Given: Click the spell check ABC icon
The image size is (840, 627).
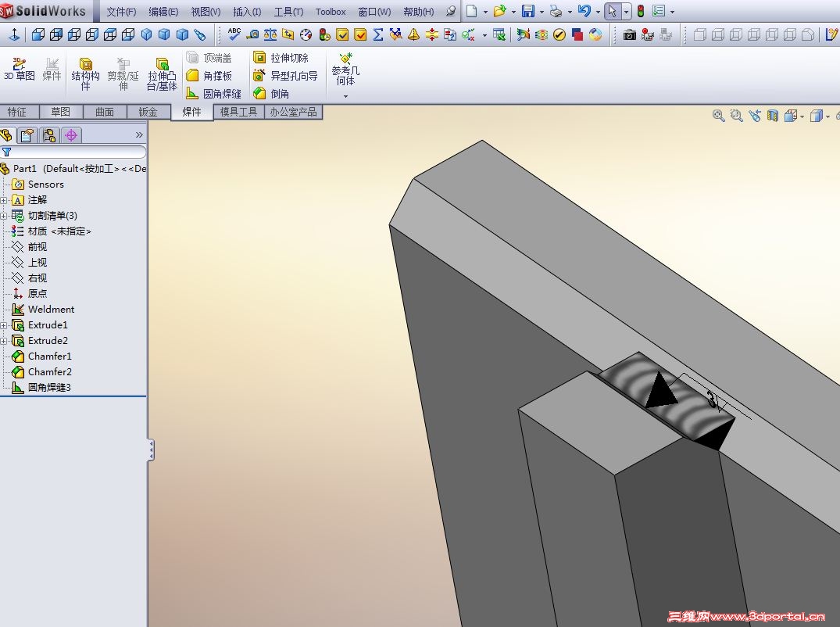Looking at the screenshot, I should coord(234,34).
